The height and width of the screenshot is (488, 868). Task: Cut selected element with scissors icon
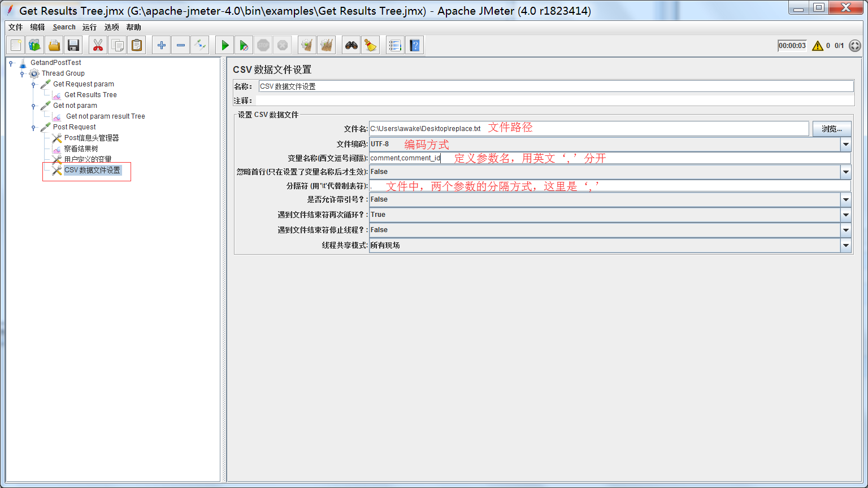pos(98,45)
